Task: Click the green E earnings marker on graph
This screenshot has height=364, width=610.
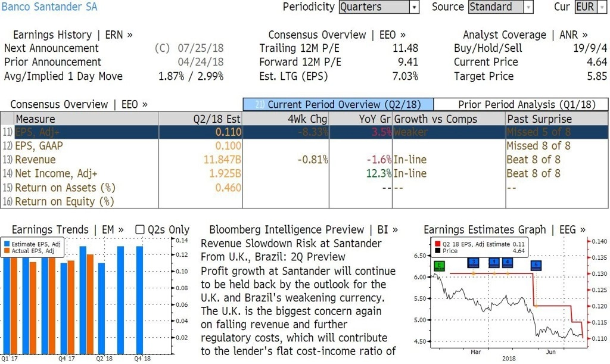Action: point(439,266)
